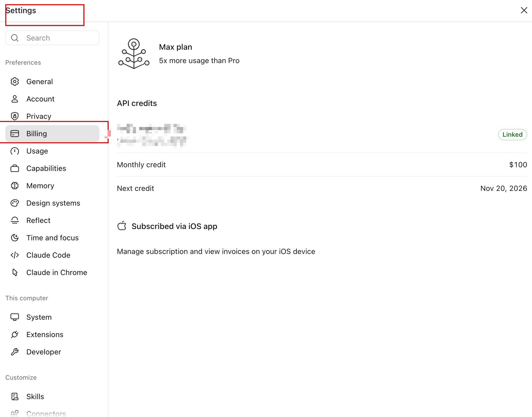Click the Time and focus moon icon

tap(15, 238)
